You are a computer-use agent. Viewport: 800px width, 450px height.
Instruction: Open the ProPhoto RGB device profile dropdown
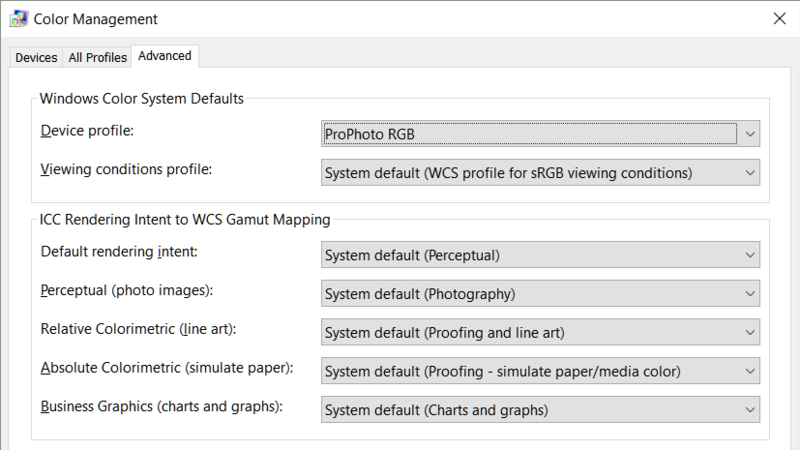(540, 133)
